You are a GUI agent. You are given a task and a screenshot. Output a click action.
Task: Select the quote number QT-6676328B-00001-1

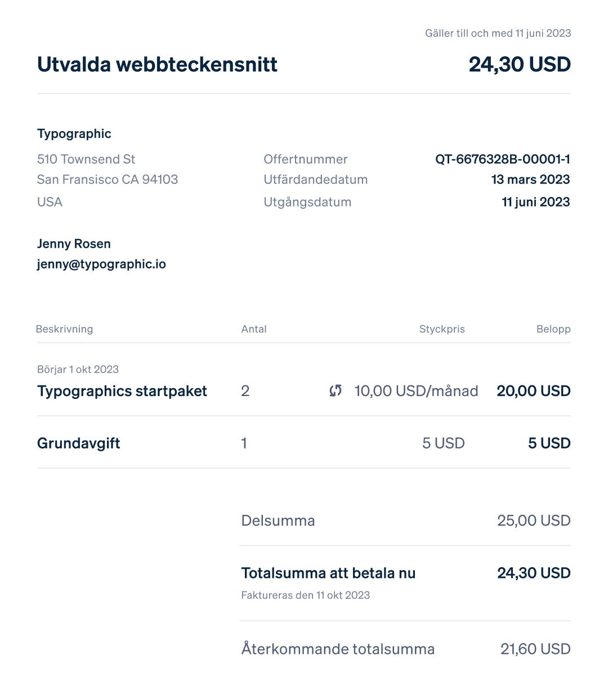(503, 159)
